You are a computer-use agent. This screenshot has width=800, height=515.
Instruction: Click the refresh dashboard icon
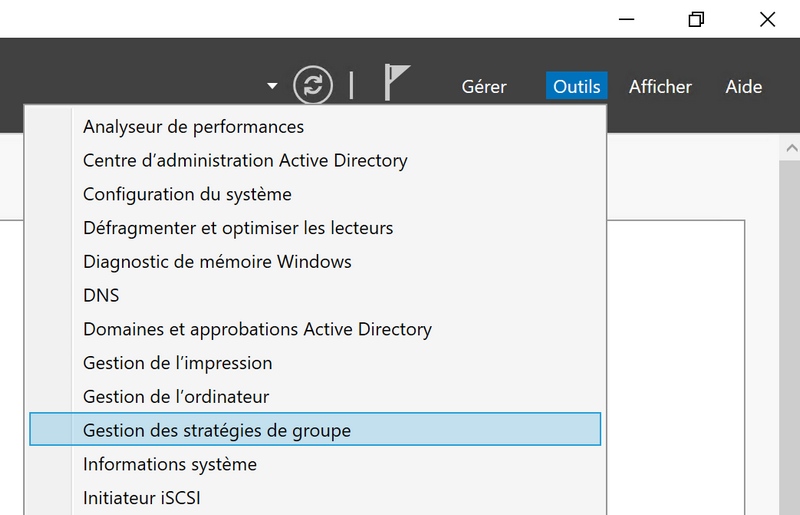313,85
